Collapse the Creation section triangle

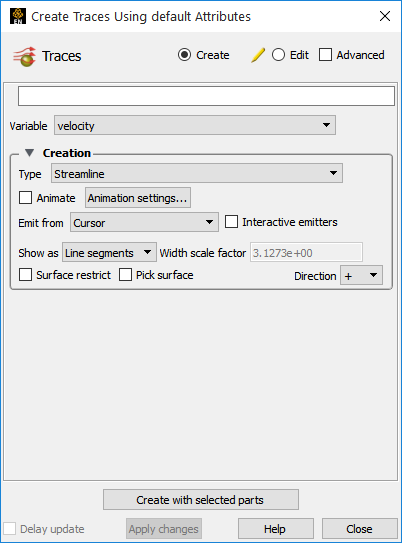pos(29,153)
